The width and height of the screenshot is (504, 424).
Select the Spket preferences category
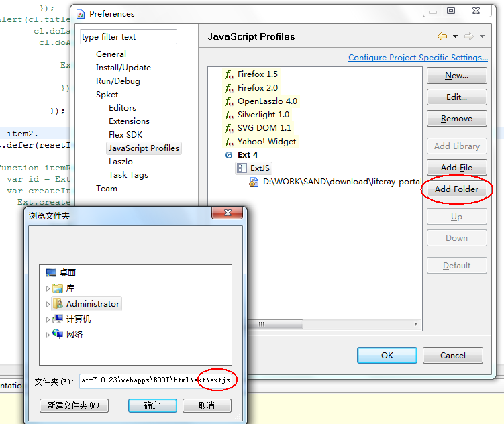point(107,95)
